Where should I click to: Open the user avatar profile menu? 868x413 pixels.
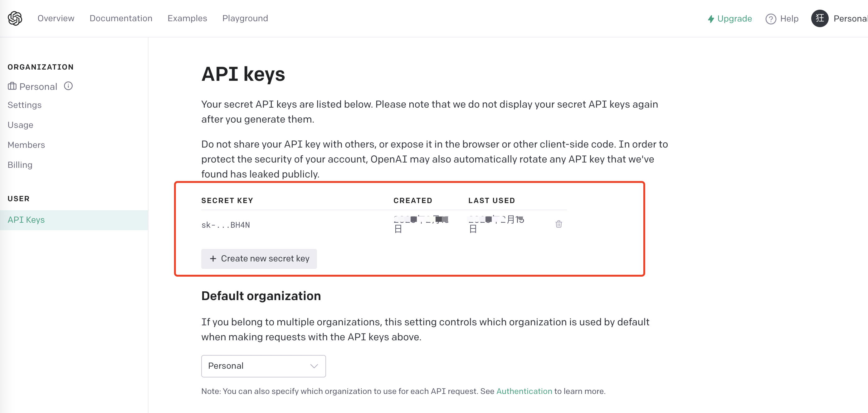pos(819,18)
